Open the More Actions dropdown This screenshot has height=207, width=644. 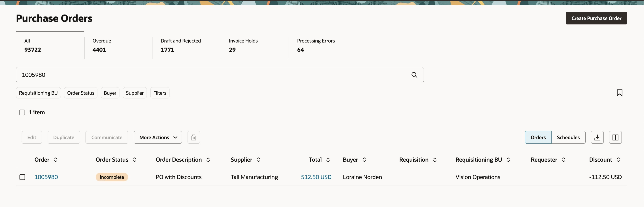(158, 137)
